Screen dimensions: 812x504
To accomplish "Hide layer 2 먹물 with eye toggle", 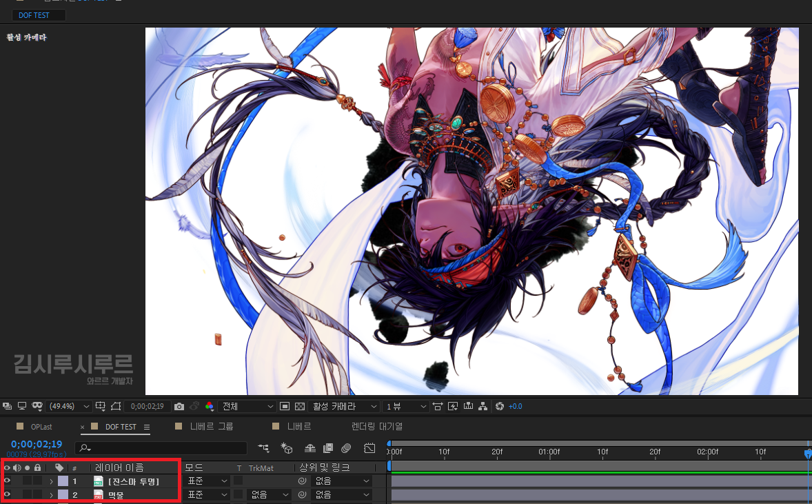I will [7, 494].
